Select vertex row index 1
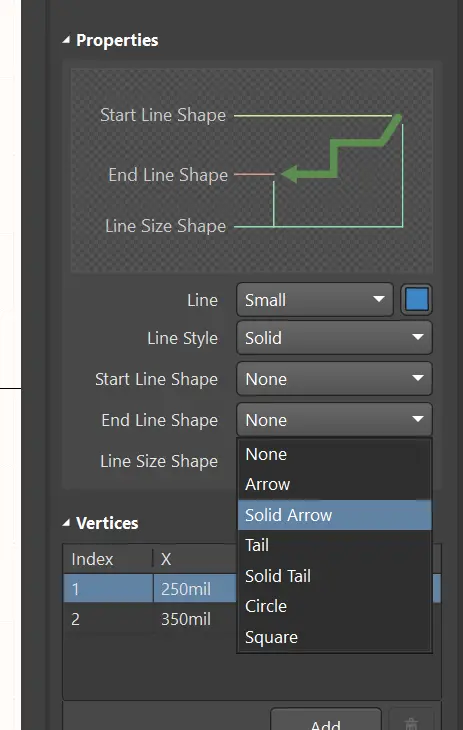The image size is (463, 730). point(150,589)
